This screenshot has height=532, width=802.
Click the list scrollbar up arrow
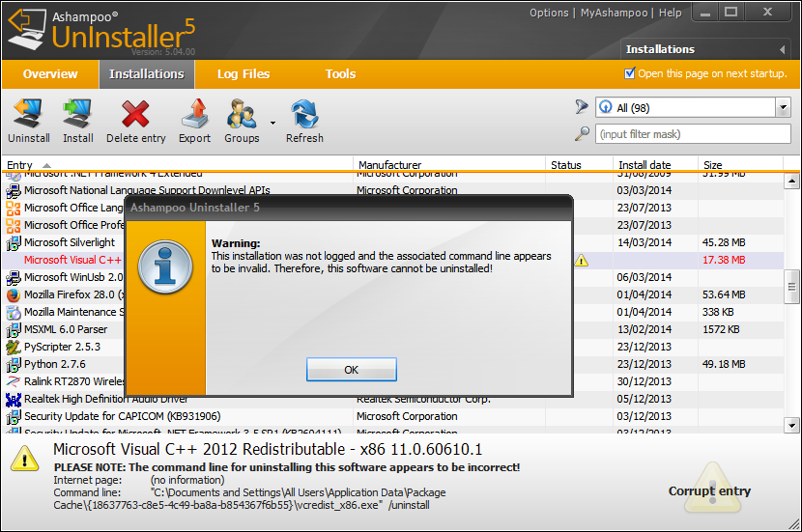click(791, 181)
